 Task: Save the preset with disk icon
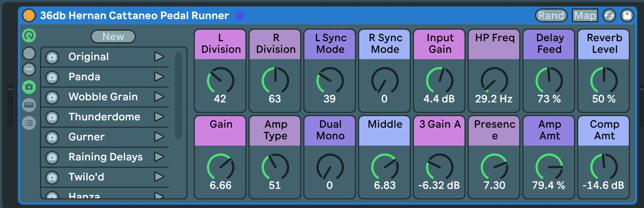click(x=627, y=15)
